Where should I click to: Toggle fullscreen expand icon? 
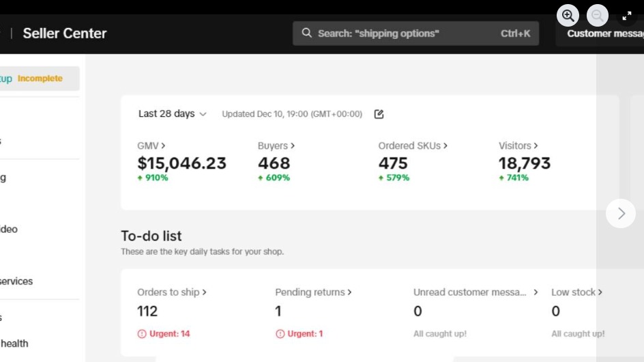(x=627, y=16)
